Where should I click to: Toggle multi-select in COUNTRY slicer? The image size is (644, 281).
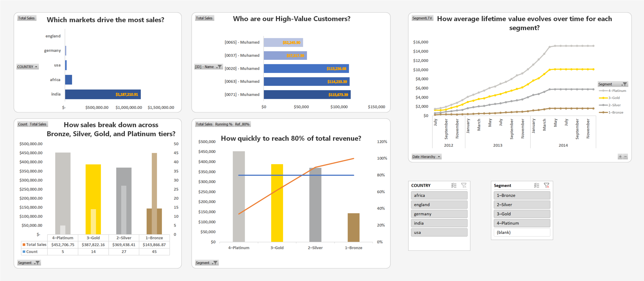coord(453,185)
